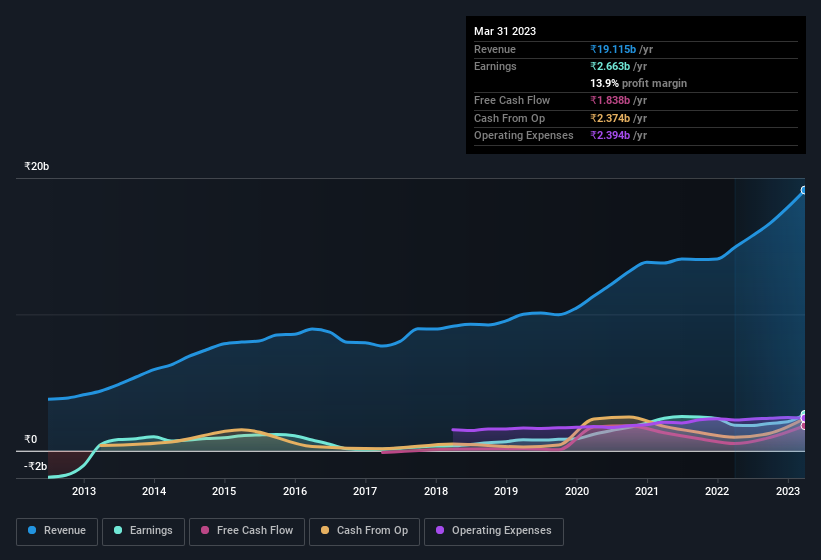Click the Revenue row label in tooltip
Viewport: 821px width, 560px height.
(x=495, y=49)
